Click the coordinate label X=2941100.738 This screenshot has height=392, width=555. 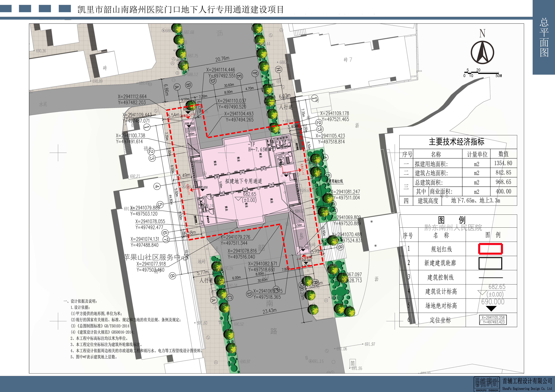pyautogui.click(x=131, y=136)
